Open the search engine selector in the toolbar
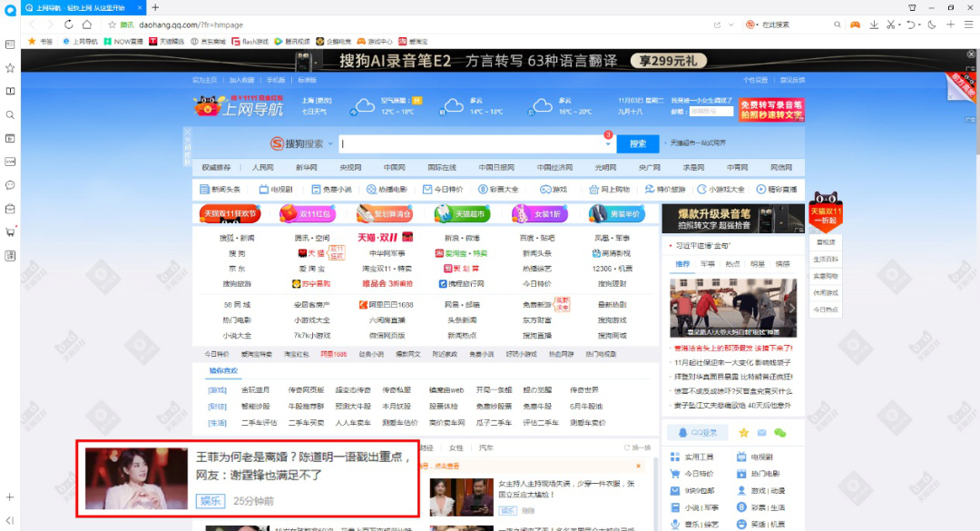 750,25
